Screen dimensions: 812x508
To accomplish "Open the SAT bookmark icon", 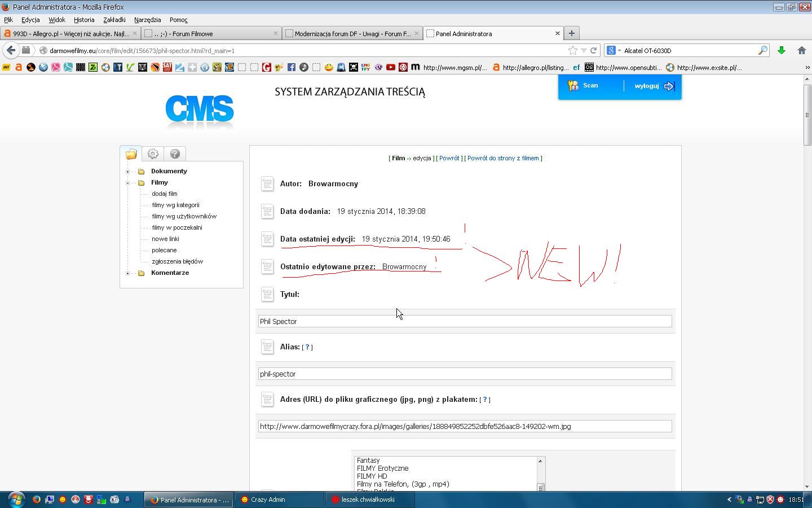I will pos(167,67).
